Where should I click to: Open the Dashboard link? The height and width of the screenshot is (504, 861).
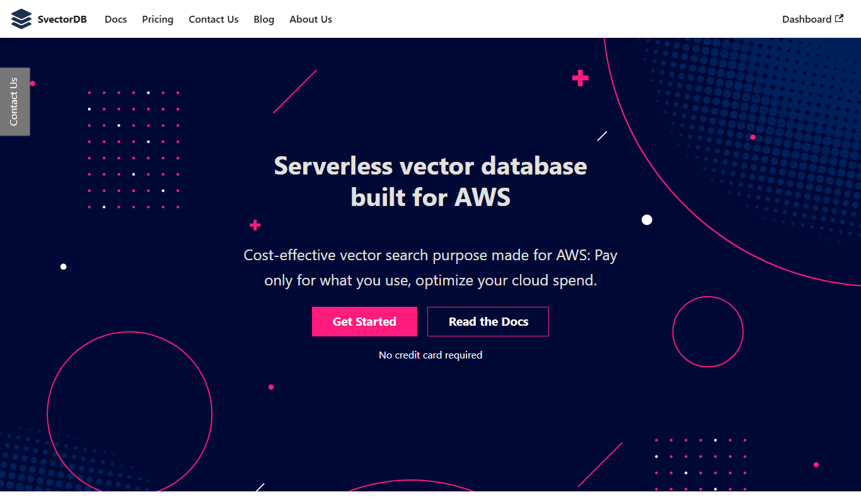(x=812, y=19)
